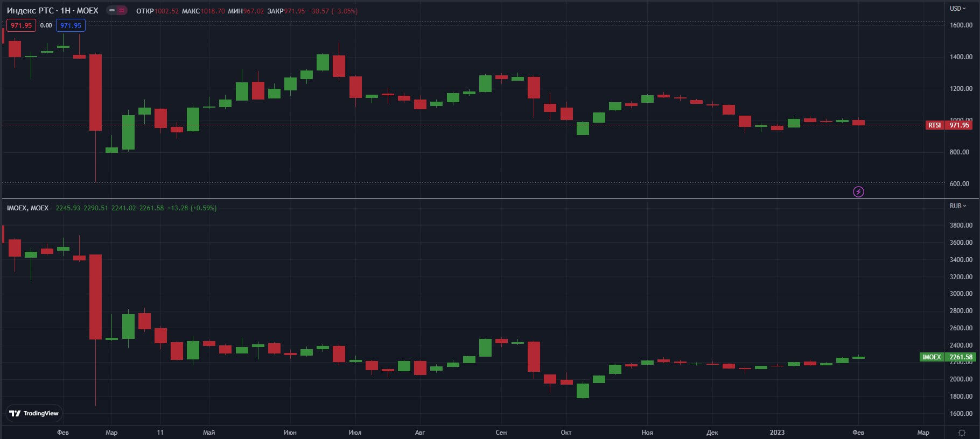
Task: Click the 1400.00 level on RTS price scale
Action: point(961,56)
